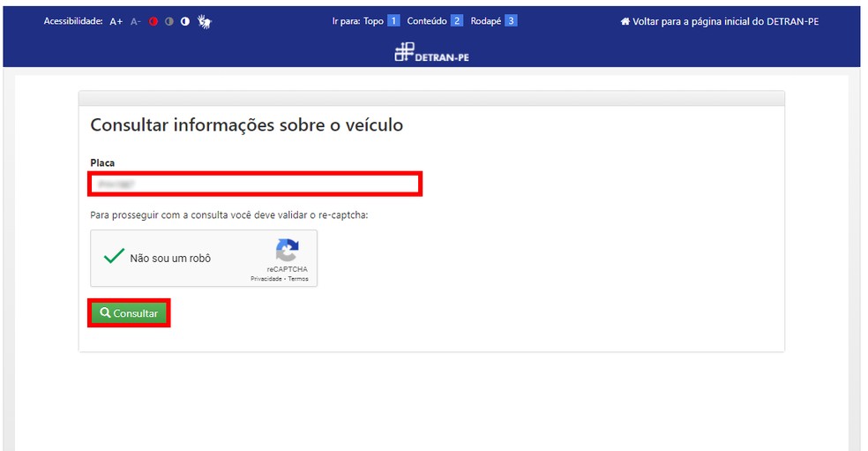Image resolution: width=868 pixels, height=451 pixels.
Task: Increase font size with A+
Action: (x=116, y=21)
